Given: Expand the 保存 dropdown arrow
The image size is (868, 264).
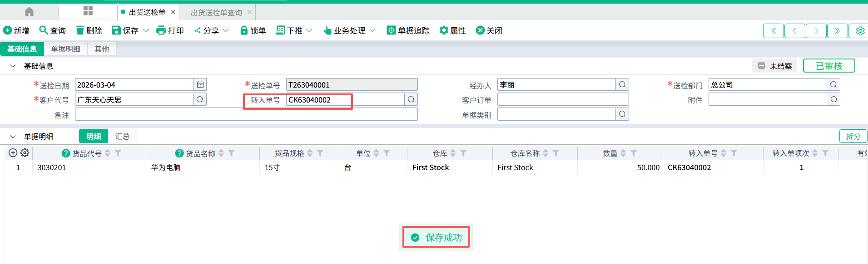Looking at the screenshot, I should tap(146, 30).
